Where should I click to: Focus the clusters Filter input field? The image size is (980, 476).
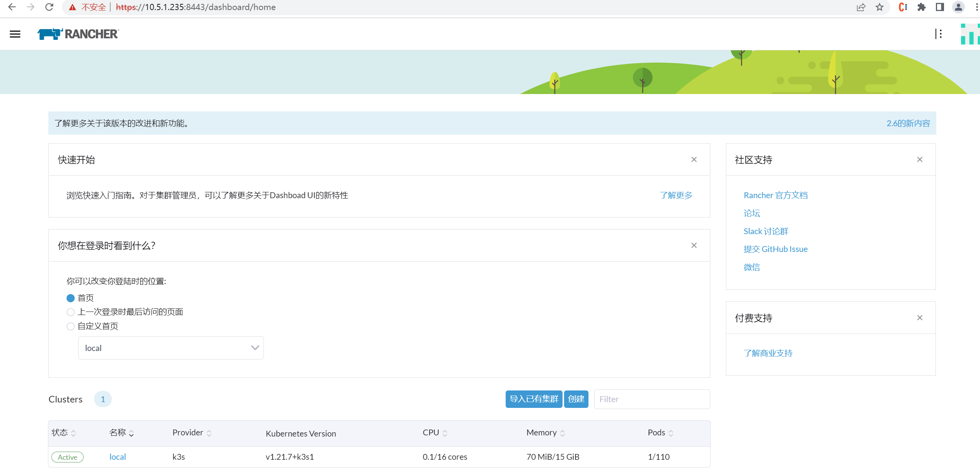652,399
